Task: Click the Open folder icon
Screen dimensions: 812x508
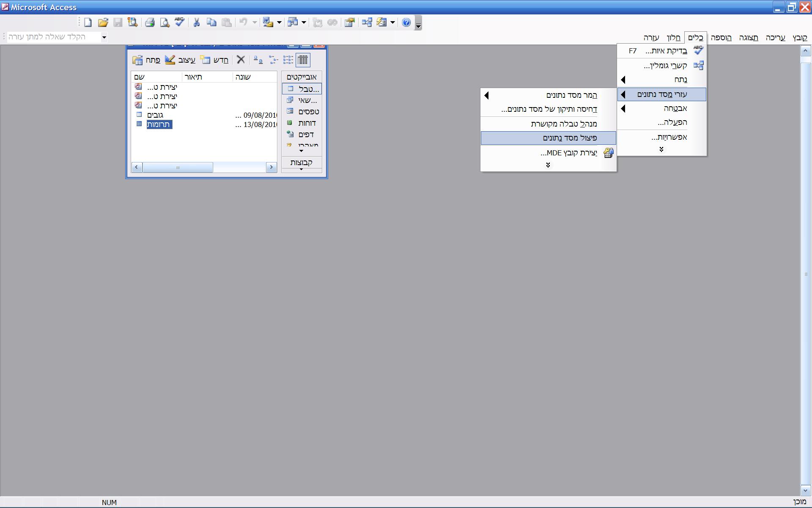Action: [x=103, y=22]
